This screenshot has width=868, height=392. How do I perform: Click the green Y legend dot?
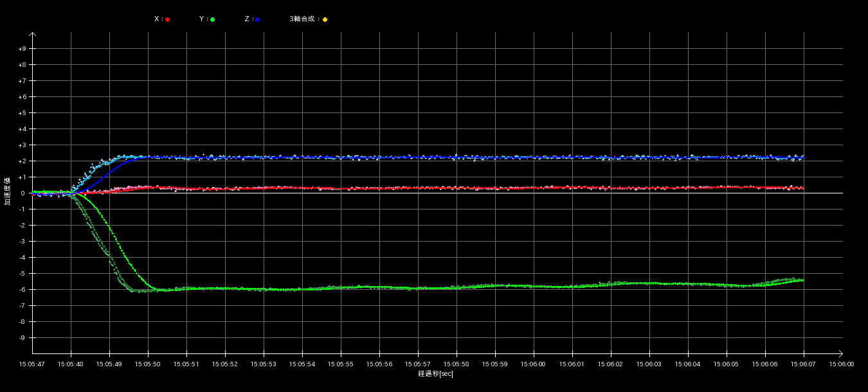213,20
